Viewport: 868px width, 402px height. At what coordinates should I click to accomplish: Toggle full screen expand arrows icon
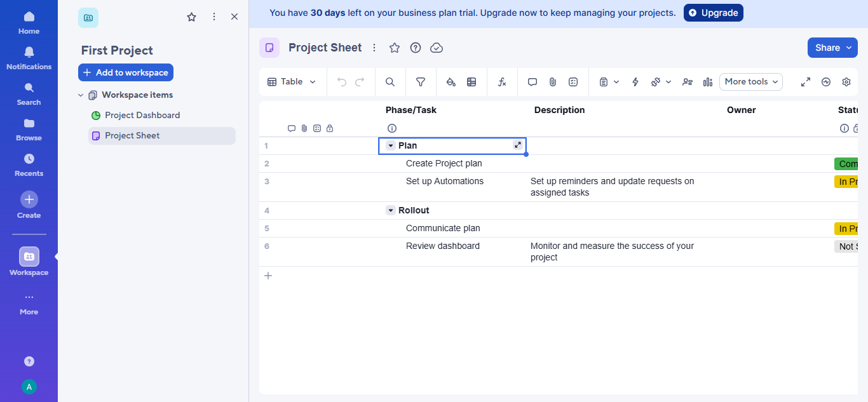click(x=806, y=82)
